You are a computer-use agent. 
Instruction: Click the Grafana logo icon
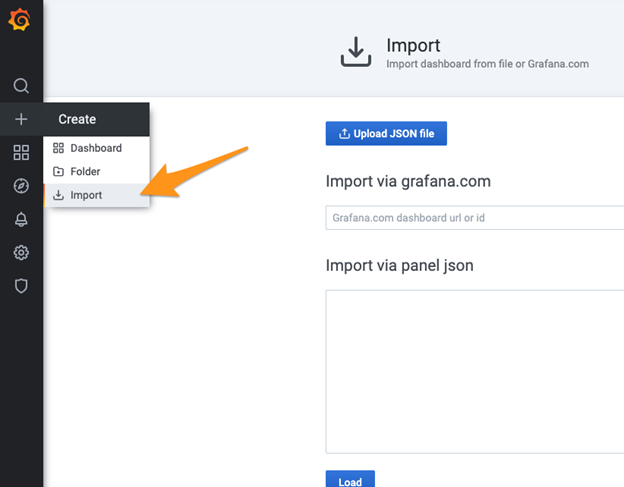21,20
